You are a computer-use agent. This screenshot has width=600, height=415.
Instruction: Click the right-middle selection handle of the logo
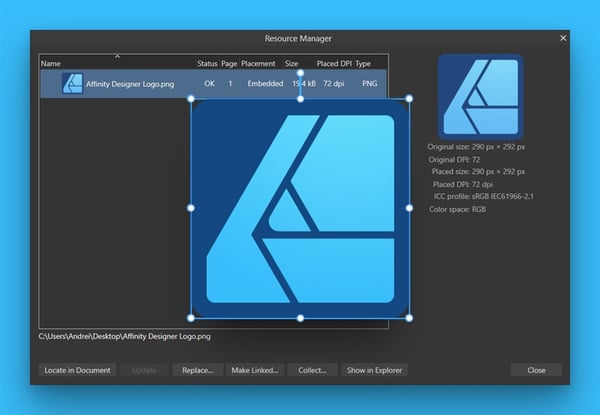(409, 208)
